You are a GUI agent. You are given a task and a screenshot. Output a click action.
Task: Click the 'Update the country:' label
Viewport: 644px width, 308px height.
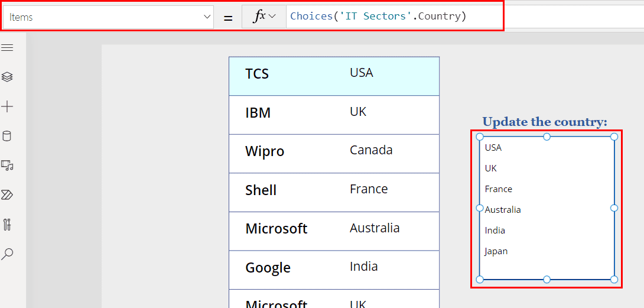[545, 122]
